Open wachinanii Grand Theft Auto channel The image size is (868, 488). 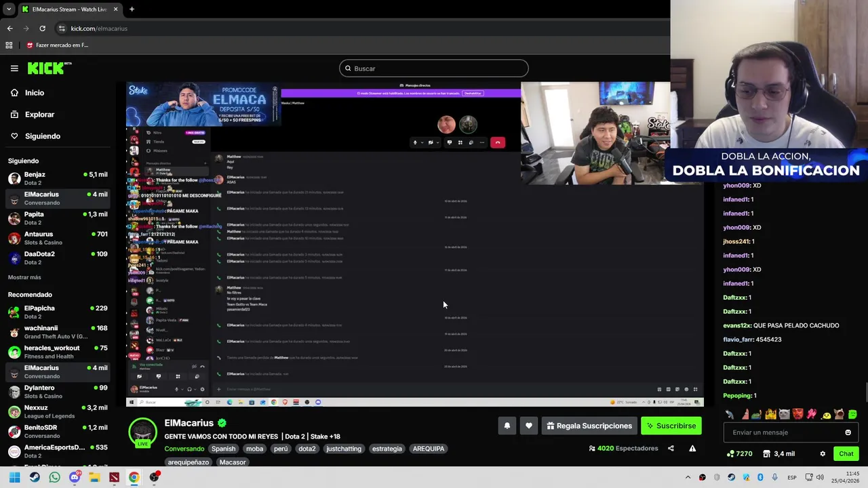[58, 332]
